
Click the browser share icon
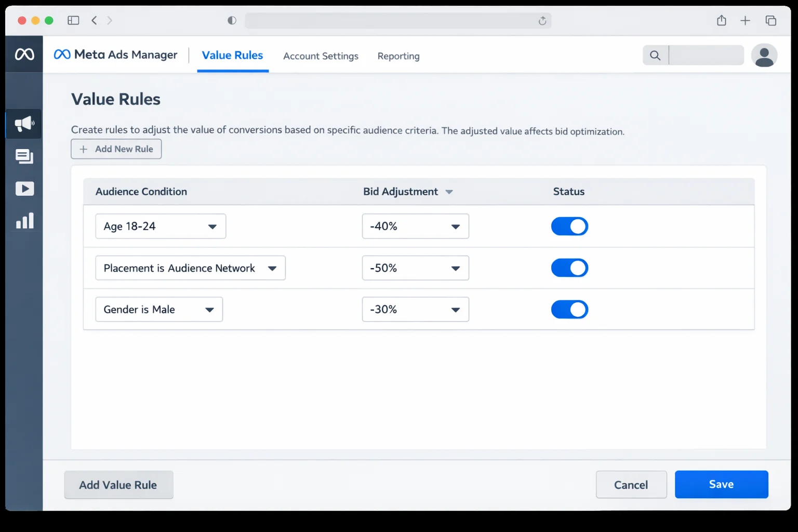coord(721,20)
